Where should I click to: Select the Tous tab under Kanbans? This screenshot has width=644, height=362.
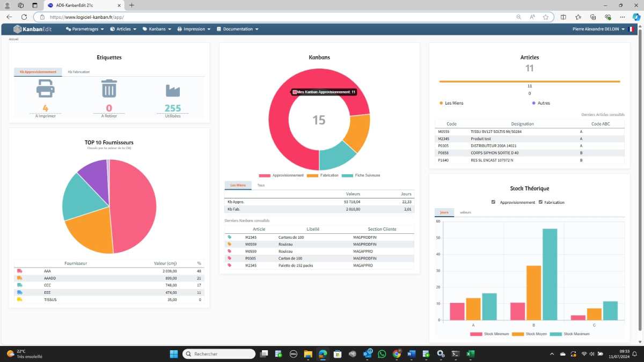[x=261, y=185]
